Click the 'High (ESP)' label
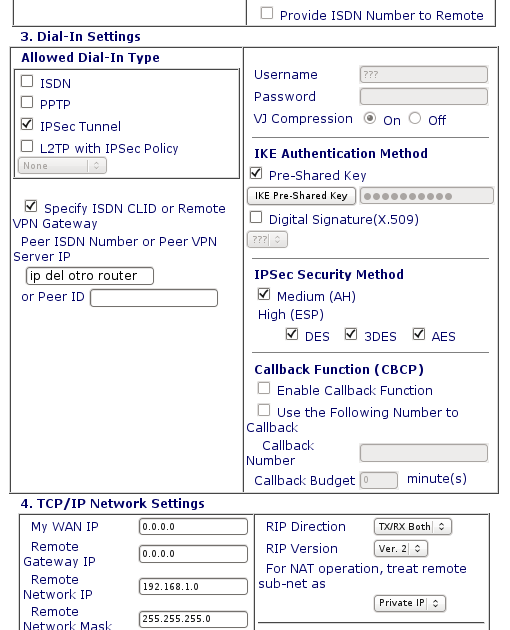Screen dimensions: 510x630 (x=291, y=315)
